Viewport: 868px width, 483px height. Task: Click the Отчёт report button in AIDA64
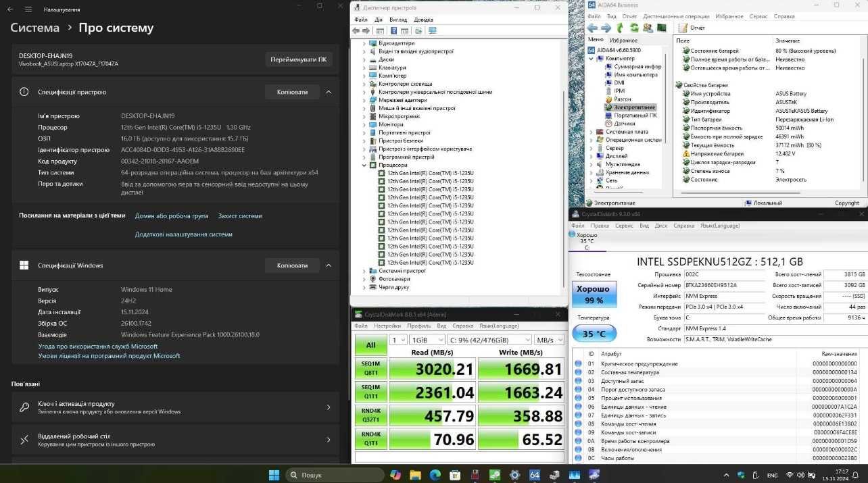pyautogui.click(x=692, y=28)
